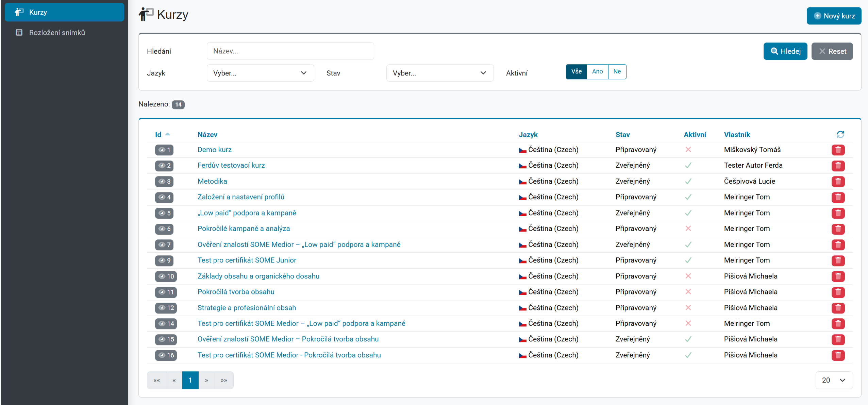The width and height of the screenshot is (868, 405).
Task: Go to first page of results
Action: point(156,380)
